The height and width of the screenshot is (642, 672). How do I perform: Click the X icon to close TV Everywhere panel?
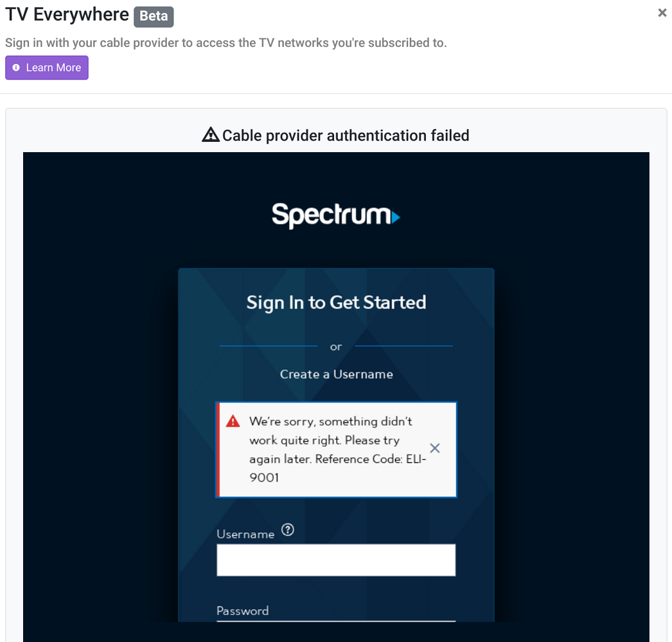pos(662,12)
